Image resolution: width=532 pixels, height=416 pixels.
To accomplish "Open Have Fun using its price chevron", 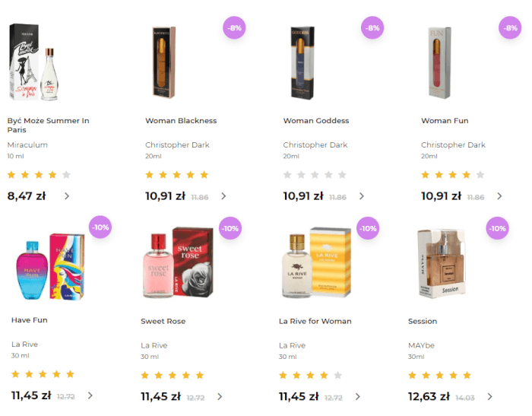I will coord(90,395).
